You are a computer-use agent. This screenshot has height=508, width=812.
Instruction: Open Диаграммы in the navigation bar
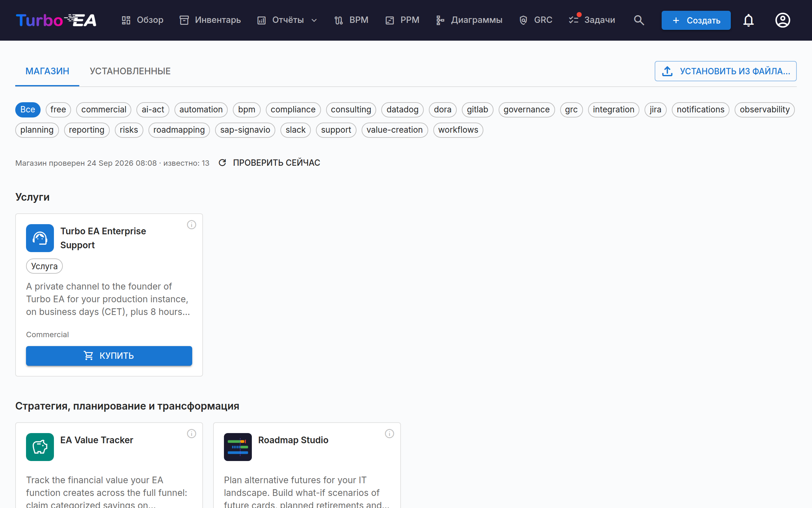click(469, 20)
